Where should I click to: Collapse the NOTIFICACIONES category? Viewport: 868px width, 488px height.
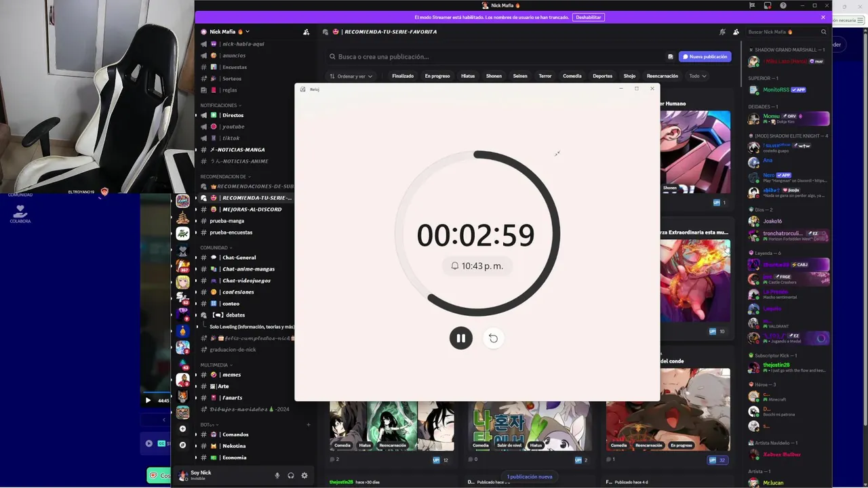pos(220,106)
